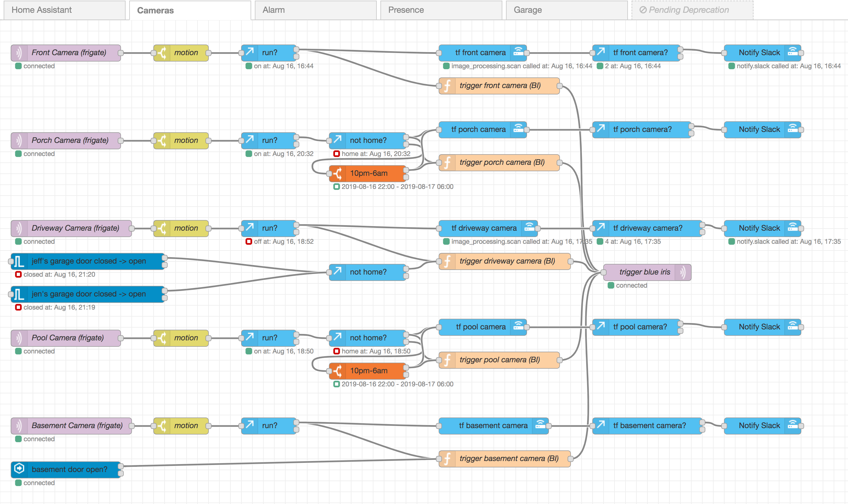Screen dimensions: 848x504
Task: Click 'home at: Aug 16, 18:50' status text
Action: (x=376, y=352)
